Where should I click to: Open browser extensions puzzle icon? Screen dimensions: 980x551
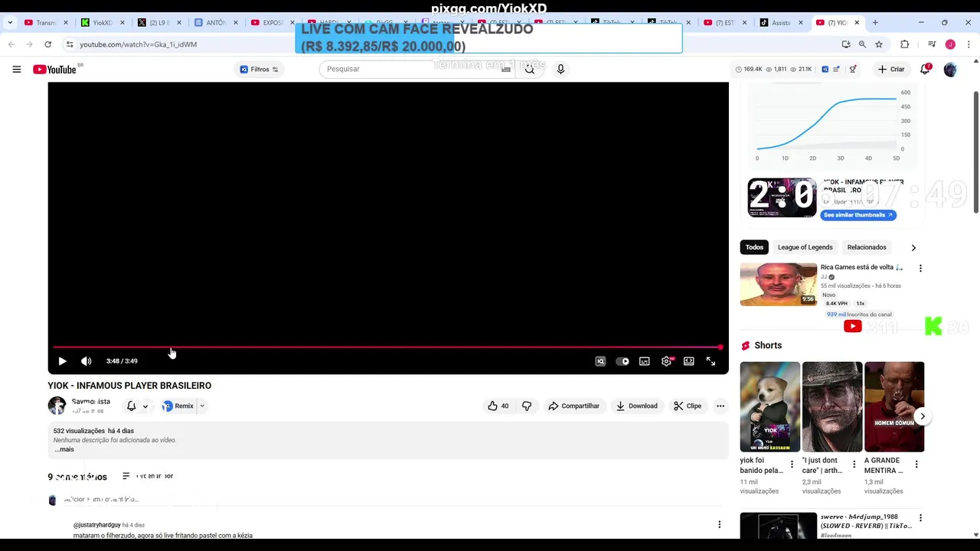[x=904, y=44]
